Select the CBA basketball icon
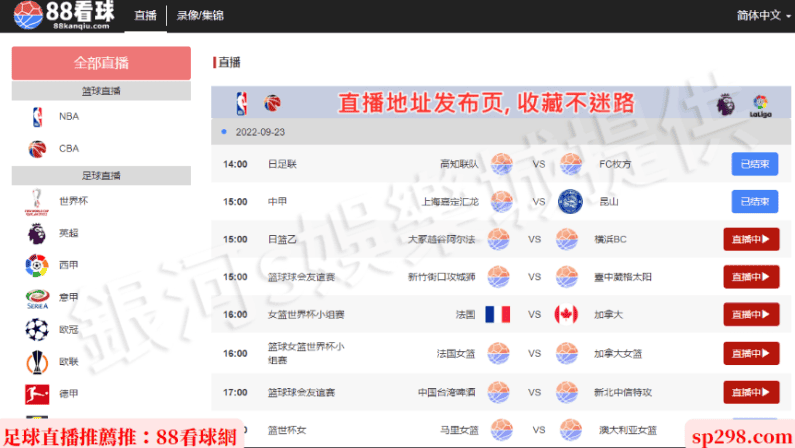 [37, 148]
